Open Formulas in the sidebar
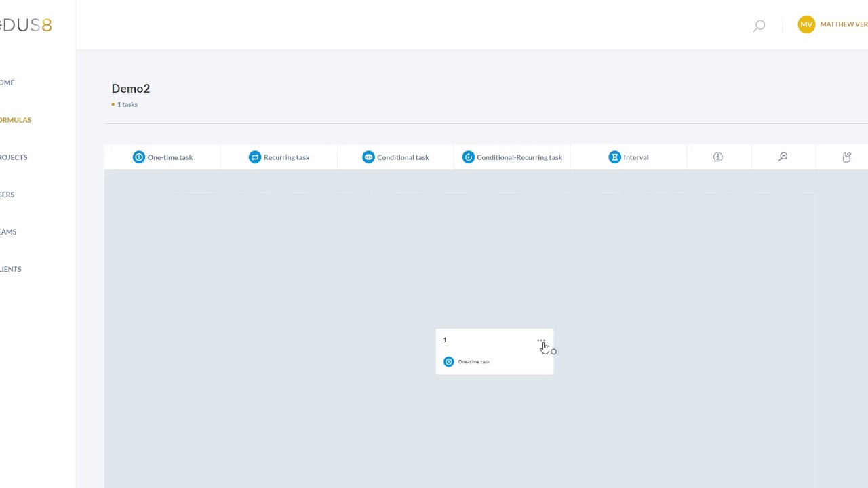Screen dimensions: 868x488 click(15, 120)
